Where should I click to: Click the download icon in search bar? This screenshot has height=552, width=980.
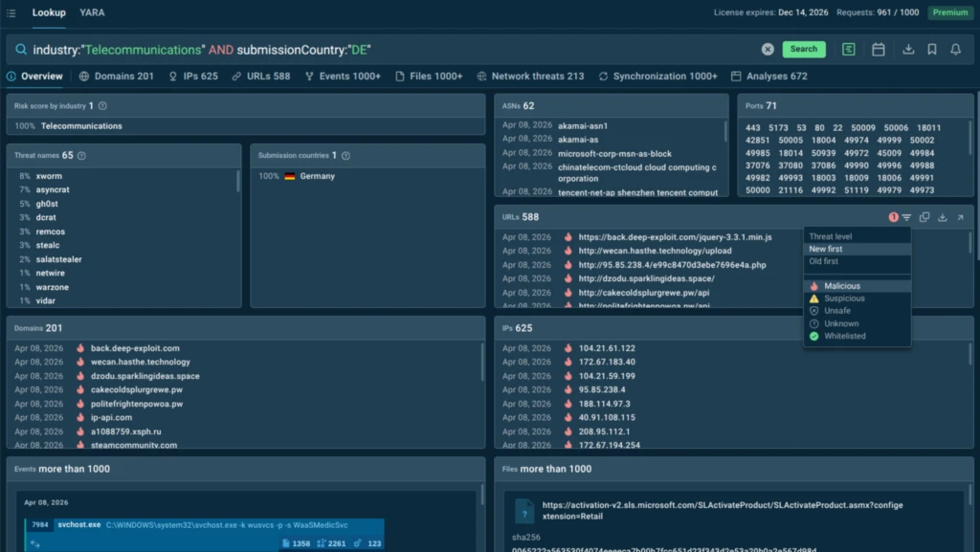click(908, 49)
